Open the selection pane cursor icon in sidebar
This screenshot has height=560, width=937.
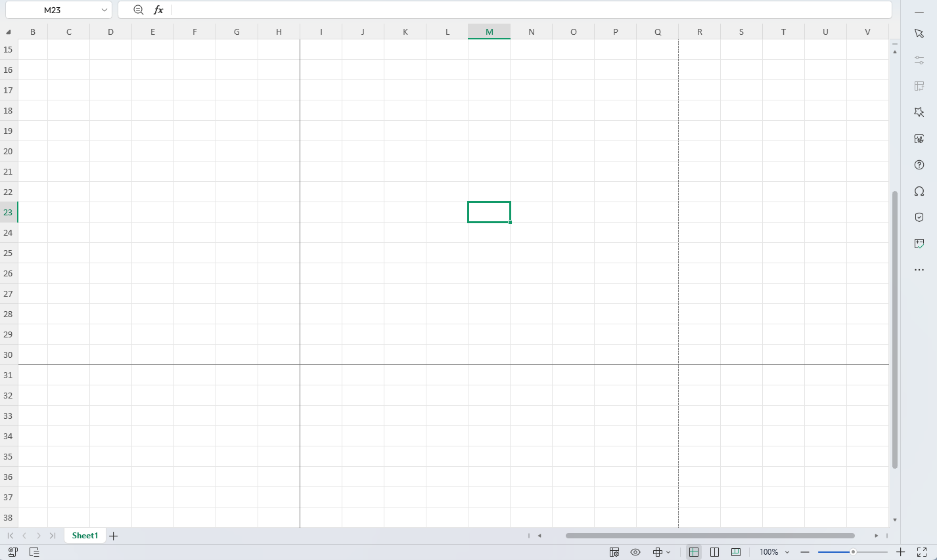[x=919, y=33]
